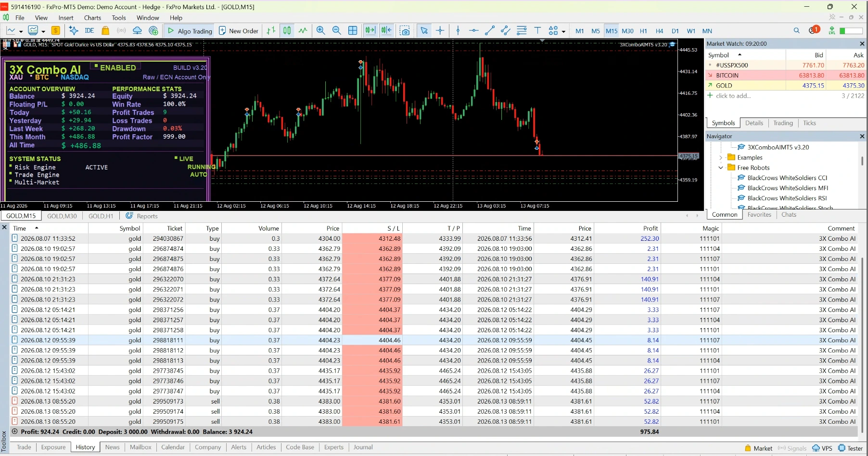Open BlackCrows WhiteSoldiers CCI robot
The width and height of the screenshot is (868, 456).
[787, 178]
